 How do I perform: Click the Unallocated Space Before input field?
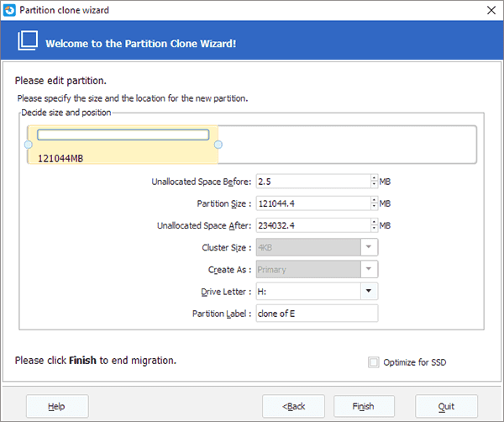tap(313, 182)
